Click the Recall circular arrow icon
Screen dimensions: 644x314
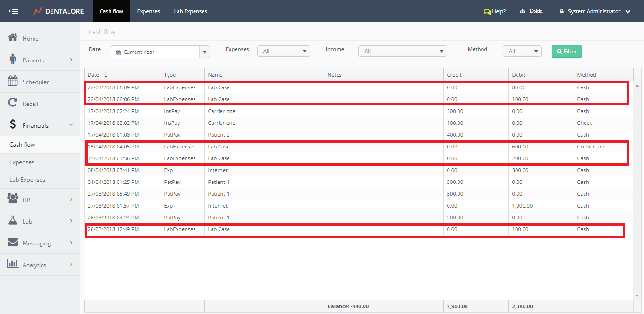[13, 103]
